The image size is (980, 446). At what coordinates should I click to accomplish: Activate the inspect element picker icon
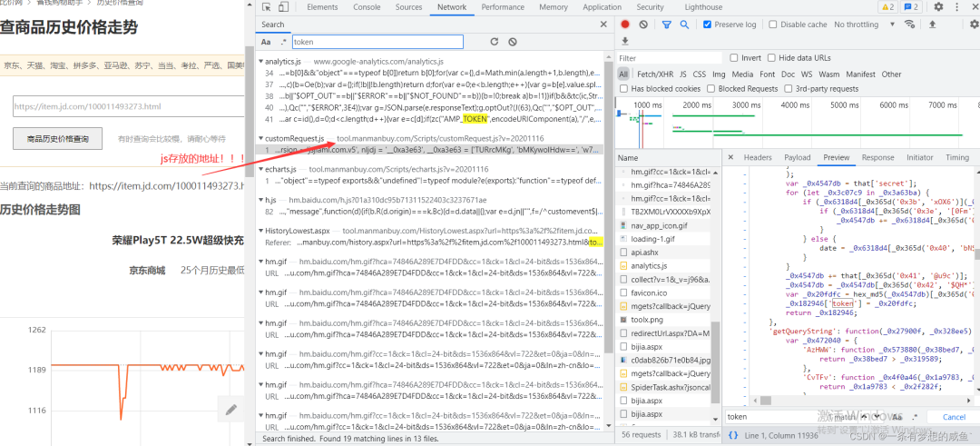point(267,7)
